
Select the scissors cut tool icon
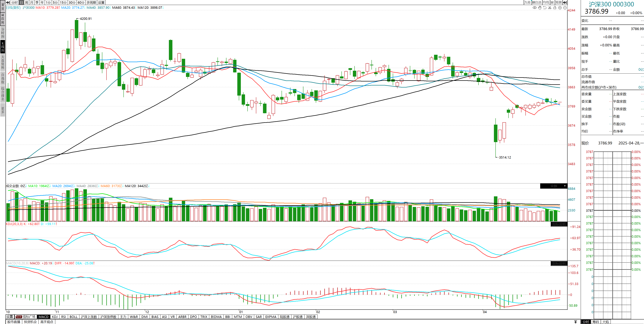pyautogui.click(x=550, y=8)
